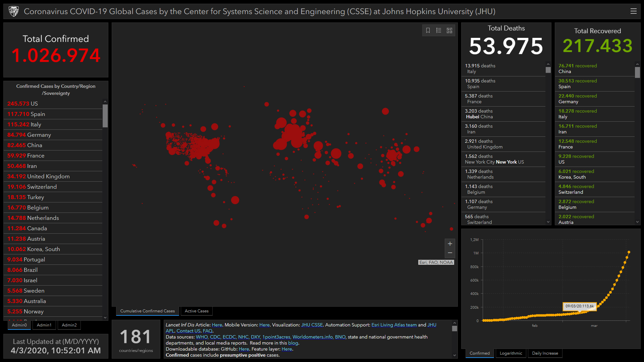Zoom out on the map with minus button
This screenshot has width=644, height=362.
(x=450, y=253)
